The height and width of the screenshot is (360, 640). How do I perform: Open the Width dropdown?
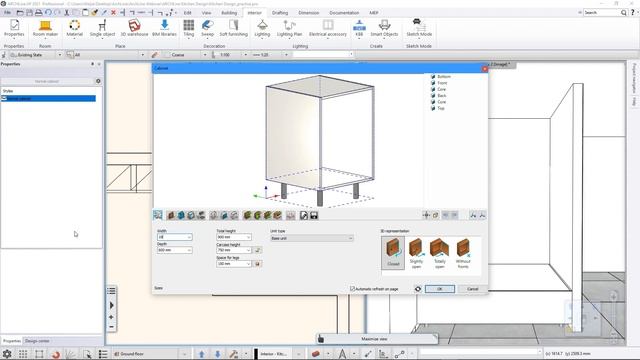tap(189, 237)
